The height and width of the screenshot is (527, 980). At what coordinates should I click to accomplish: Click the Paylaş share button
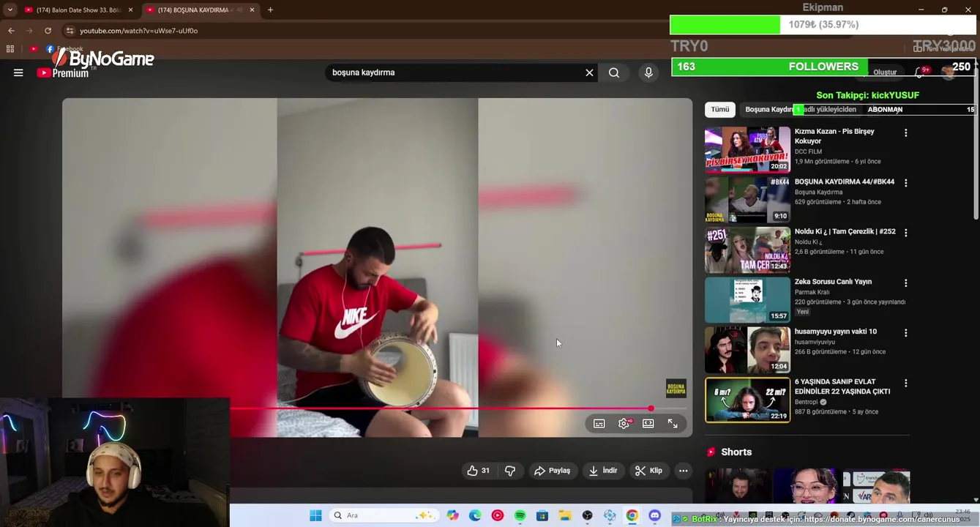(x=552, y=471)
